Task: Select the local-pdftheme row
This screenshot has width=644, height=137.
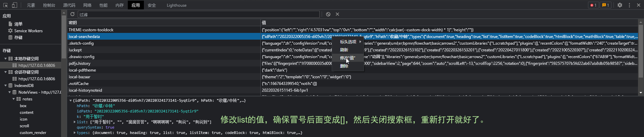Action: [x=353, y=70]
